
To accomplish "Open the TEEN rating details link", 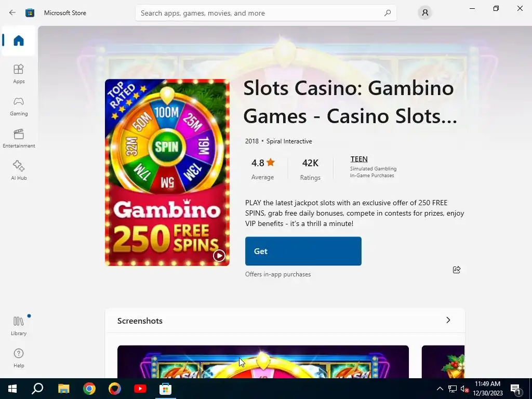I will 359,159.
